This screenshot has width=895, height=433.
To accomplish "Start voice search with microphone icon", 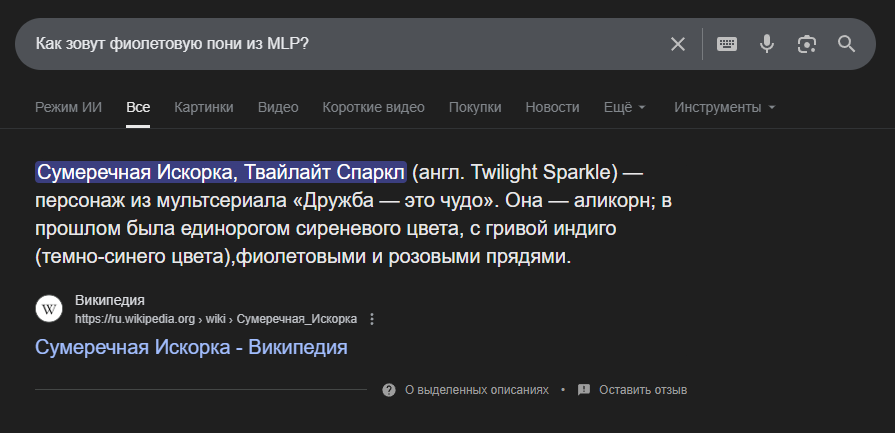I will (x=767, y=44).
